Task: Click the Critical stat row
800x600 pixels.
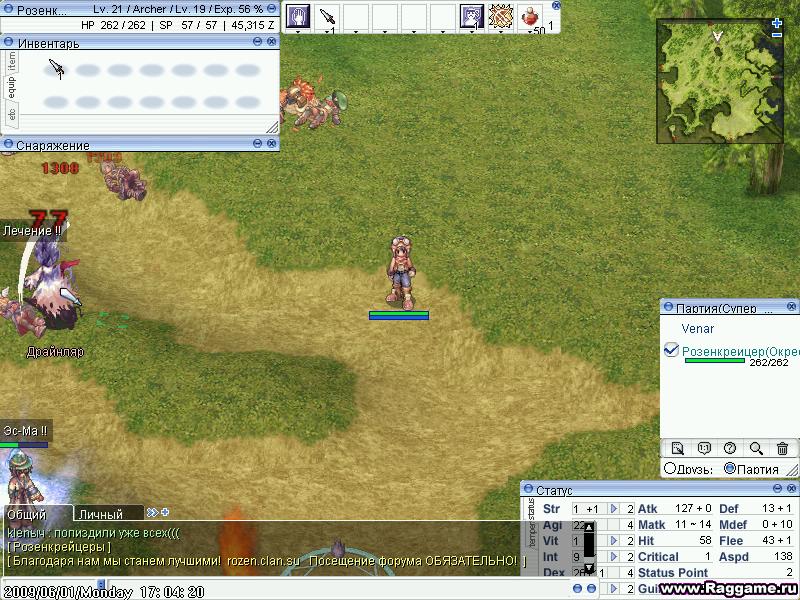Action: [674, 557]
